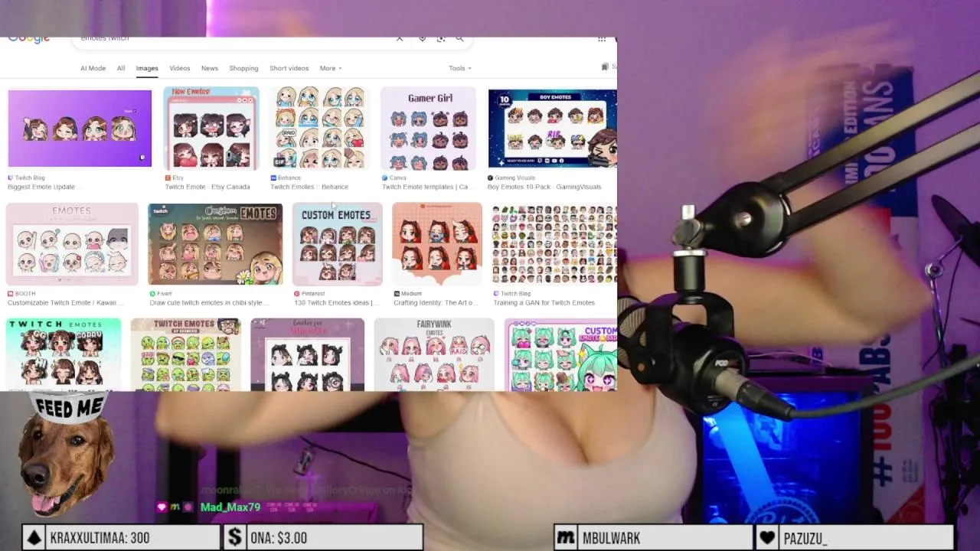The width and height of the screenshot is (980, 551).
Task: Open the BOOTH kawaii emotes thumbnail
Action: (72, 244)
